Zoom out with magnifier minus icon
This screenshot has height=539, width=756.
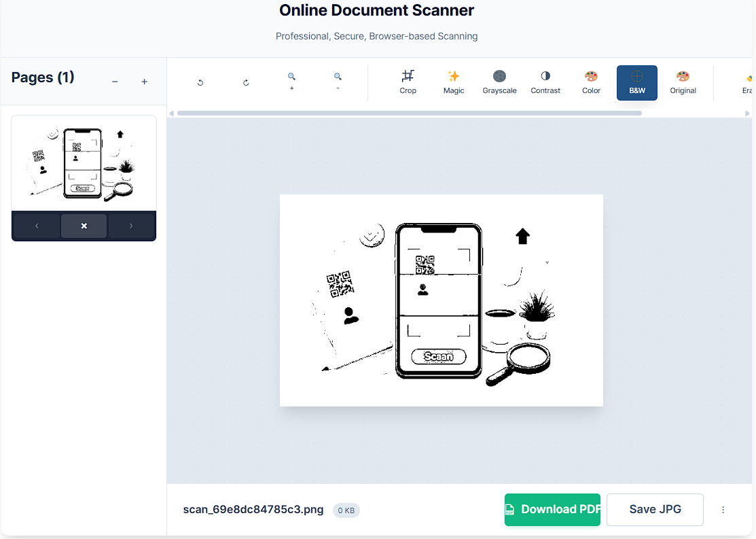pyautogui.click(x=338, y=82)
